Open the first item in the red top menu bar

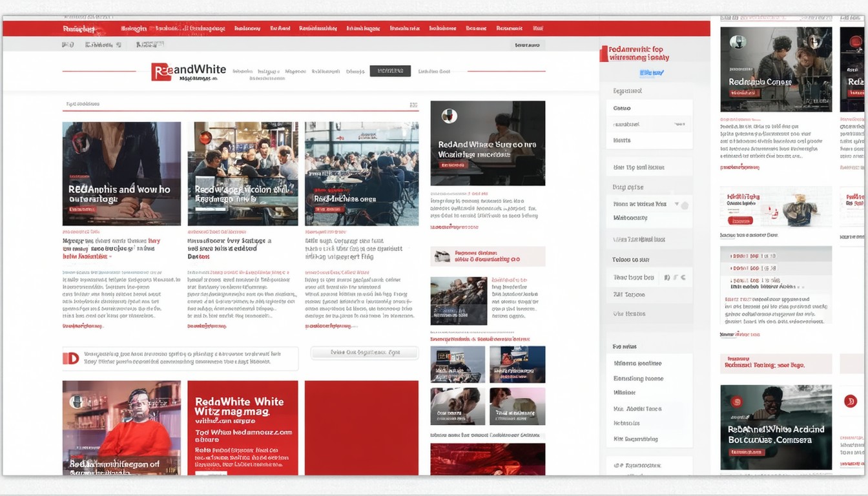coord(79,29)
